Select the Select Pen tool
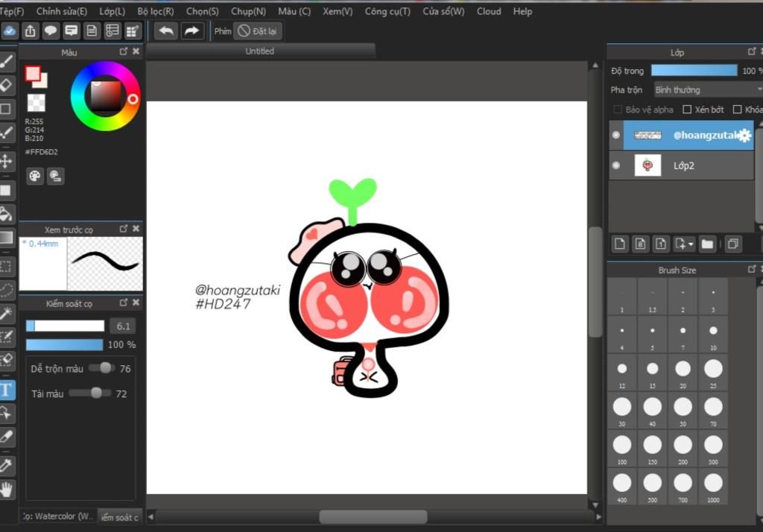 [x=6, y=337]
